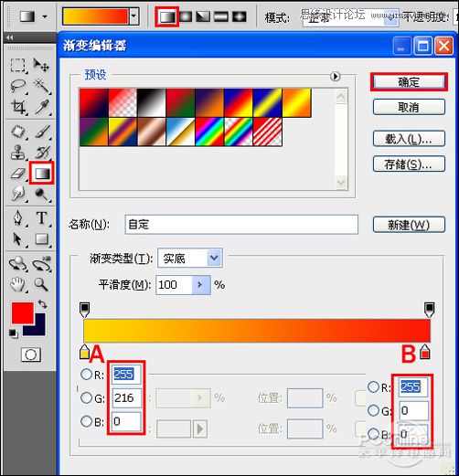Select B radio button for stop B
The image size is (459, 476).
[373, 434]
